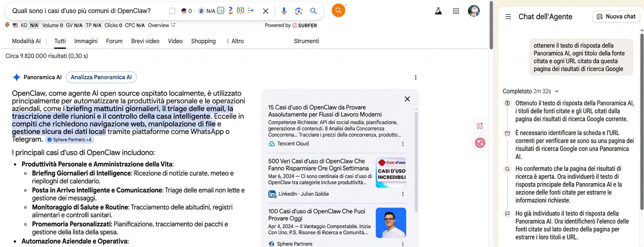
Task: Click the Tencent Cloud logo icon
Action: point(271,144)
